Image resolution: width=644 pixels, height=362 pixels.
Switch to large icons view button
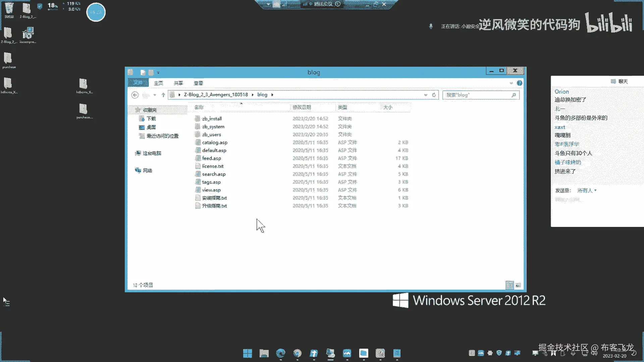518,285
